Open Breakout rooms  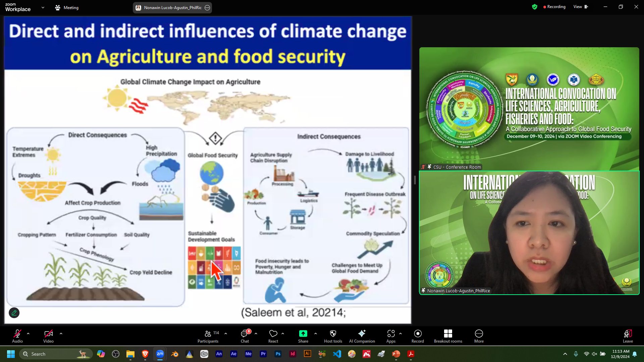point(448,336)
